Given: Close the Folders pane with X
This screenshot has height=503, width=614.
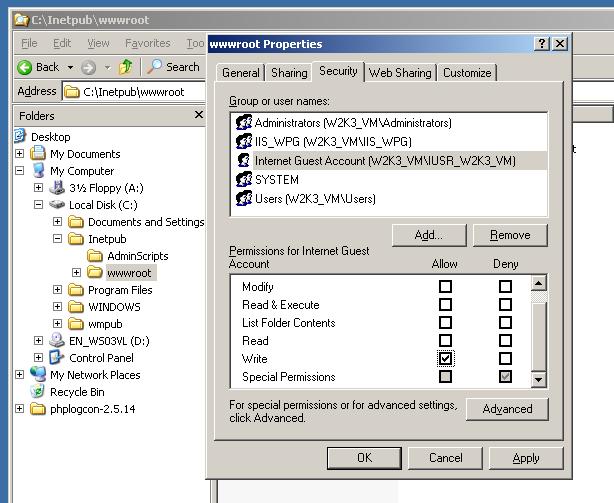Looking at the screenshot, I should pos(199,114).
